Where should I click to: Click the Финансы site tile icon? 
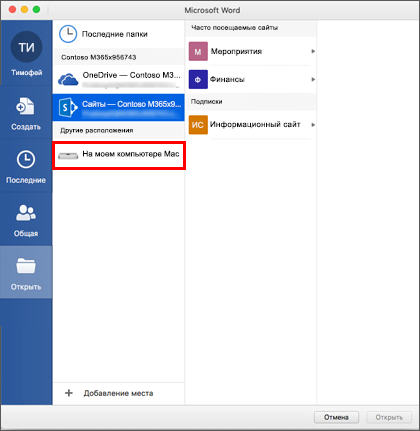198,79
